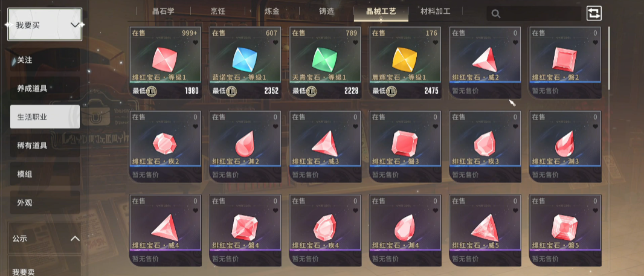644x276 pixels.
Task: Switch to the 炼金 tab
Action: pyautogui.click(x=272, y=11)
